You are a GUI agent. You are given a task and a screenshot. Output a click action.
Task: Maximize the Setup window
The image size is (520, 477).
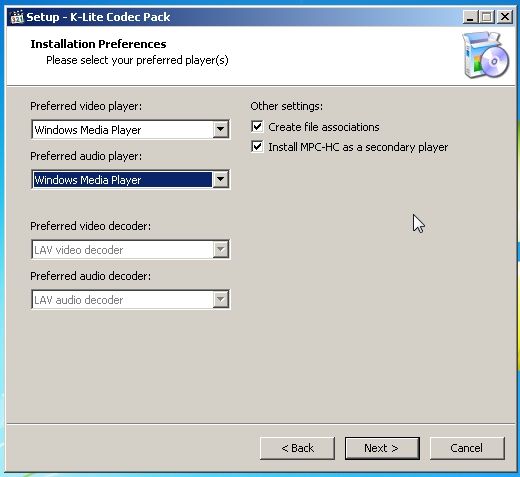point(487,17)
